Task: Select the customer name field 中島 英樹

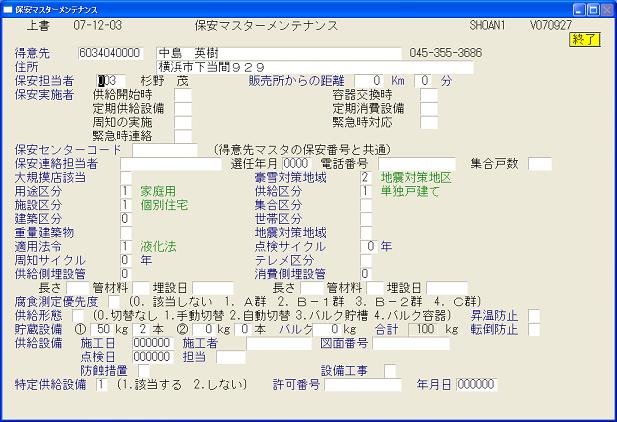Action: pyautogui.click(x=279, y=53)
